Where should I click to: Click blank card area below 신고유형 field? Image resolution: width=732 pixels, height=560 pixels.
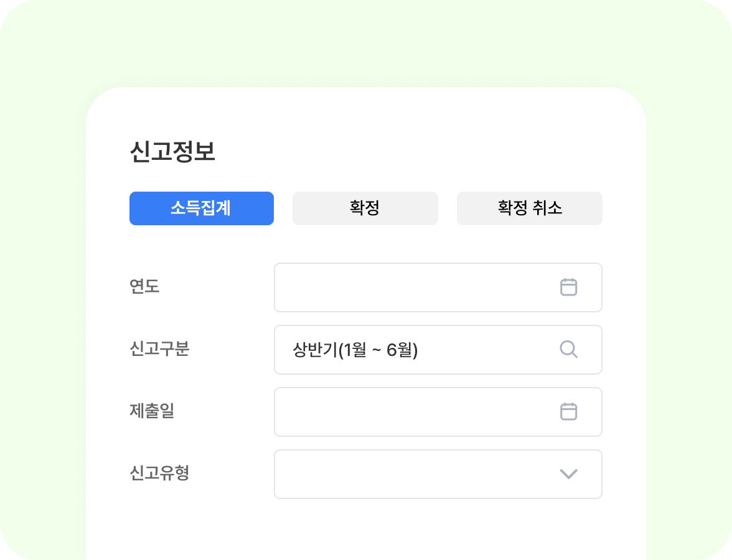tap(366, 529)
